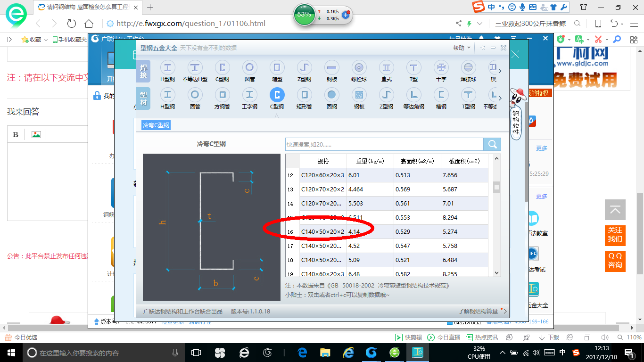Click the 截面积(cm2) column header
Screen dimensions: 644x362
(464, 161)
